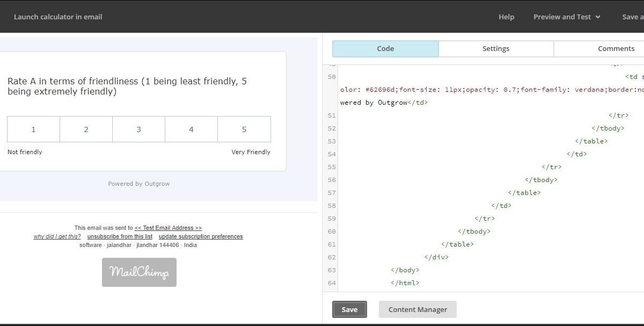Screen dimensions: 644x326
Task: Open 'update subscription preferences' link
Action: 201,236
